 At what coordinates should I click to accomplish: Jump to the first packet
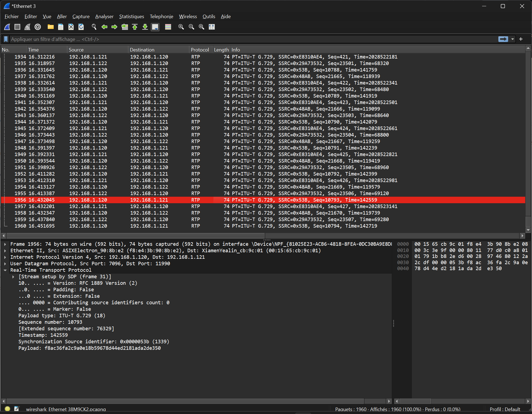tap(135, 27)
